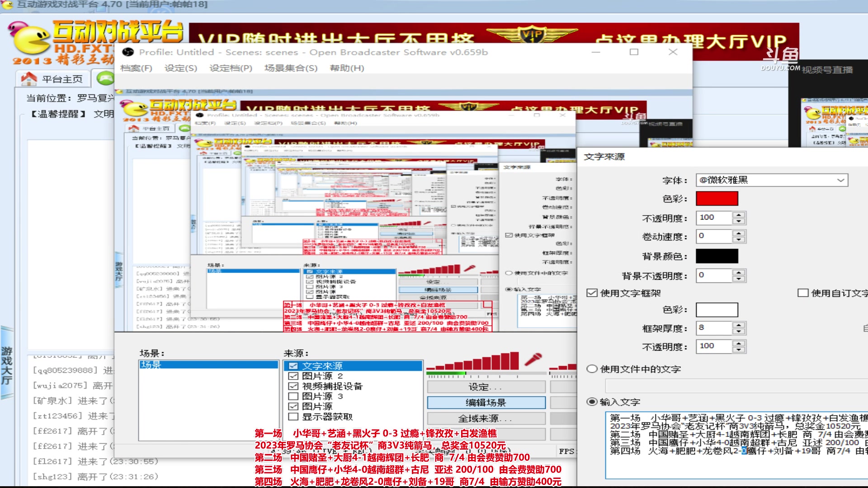Increase 卷动速度 with up arrow
Screen dimensions: 868x488
739,233
